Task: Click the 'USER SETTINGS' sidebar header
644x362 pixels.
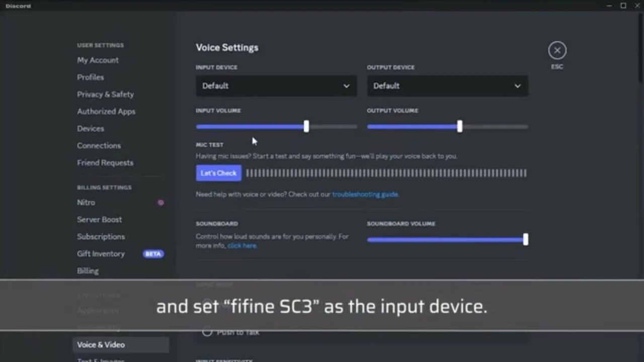Action: [x=100, y=45]
